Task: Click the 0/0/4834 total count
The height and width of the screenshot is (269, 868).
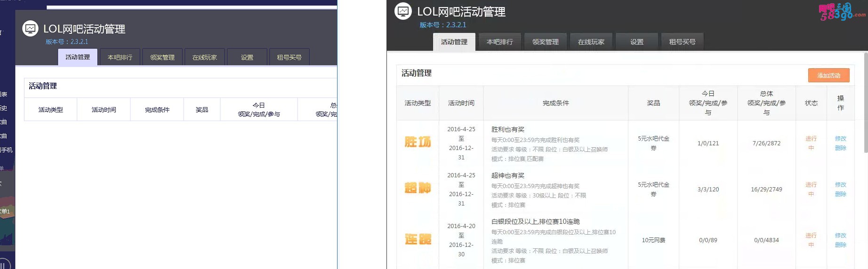Action: coord(766,240)
